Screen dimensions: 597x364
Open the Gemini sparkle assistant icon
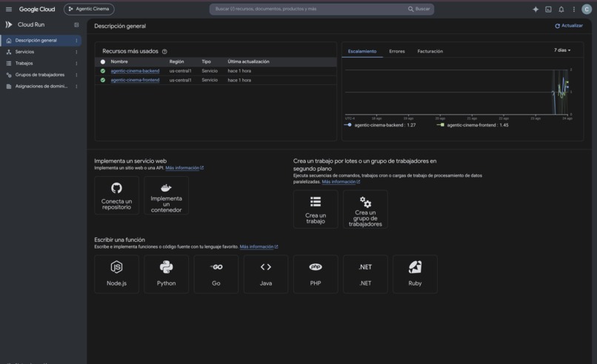536,9
